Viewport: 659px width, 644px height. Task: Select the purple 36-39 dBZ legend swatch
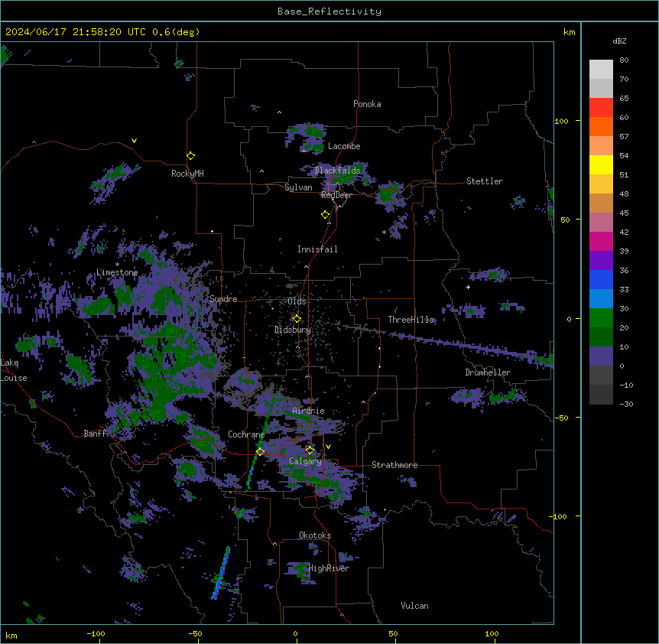pyautogui.click(x=601, y=261)
